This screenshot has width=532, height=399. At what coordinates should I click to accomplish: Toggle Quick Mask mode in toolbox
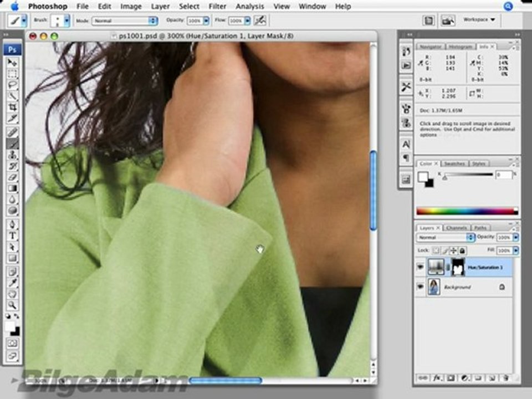tap(12, 344)
